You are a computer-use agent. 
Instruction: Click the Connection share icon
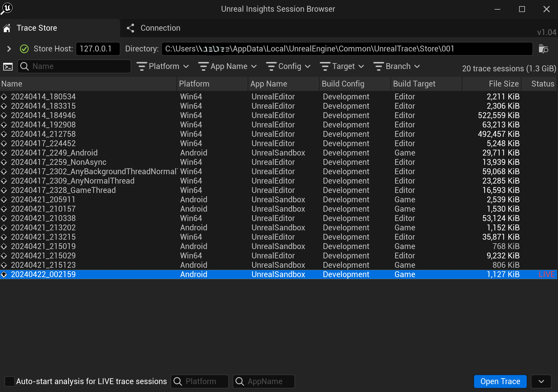[130, 28]
